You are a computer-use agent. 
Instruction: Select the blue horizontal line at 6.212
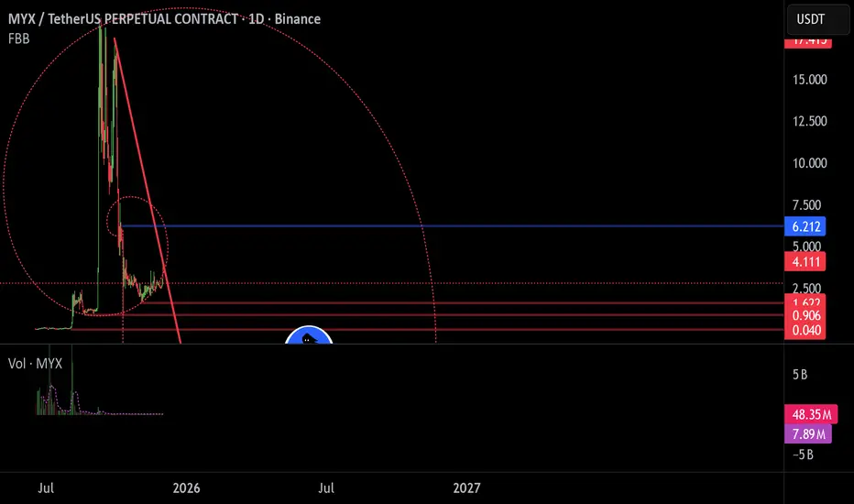coord(452,225)
